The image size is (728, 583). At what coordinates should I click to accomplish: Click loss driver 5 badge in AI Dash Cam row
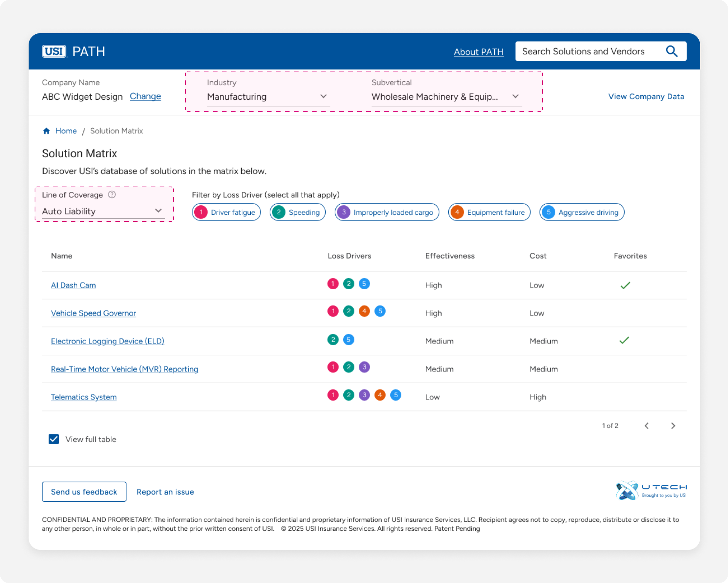tap(364, 284)
